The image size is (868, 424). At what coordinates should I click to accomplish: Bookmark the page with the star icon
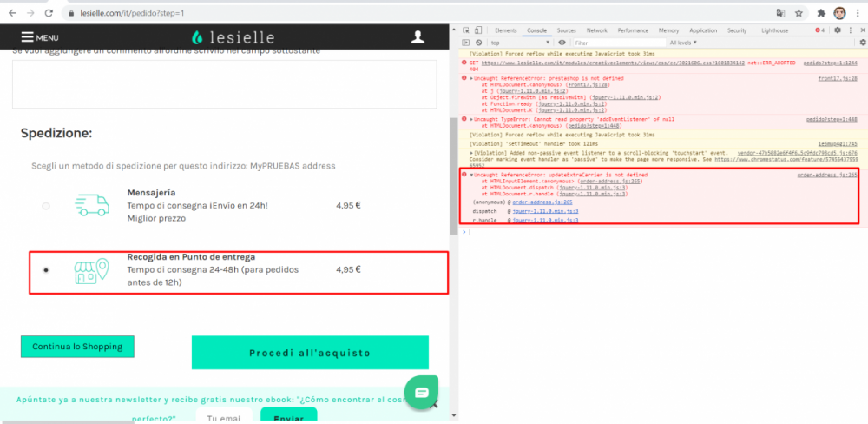click(x=799, y=13)
